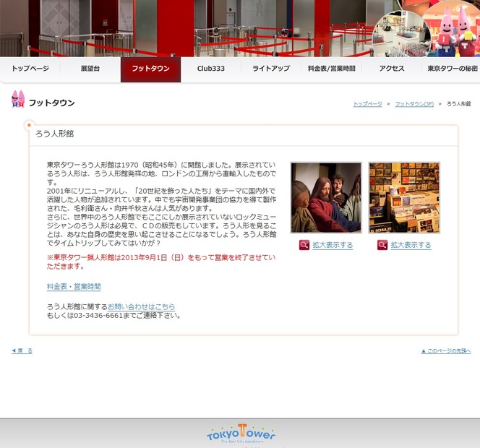Viewport: 480px width, 448px height.
Task: Click the フットタウン page heading text
Action: click(52, 103)
